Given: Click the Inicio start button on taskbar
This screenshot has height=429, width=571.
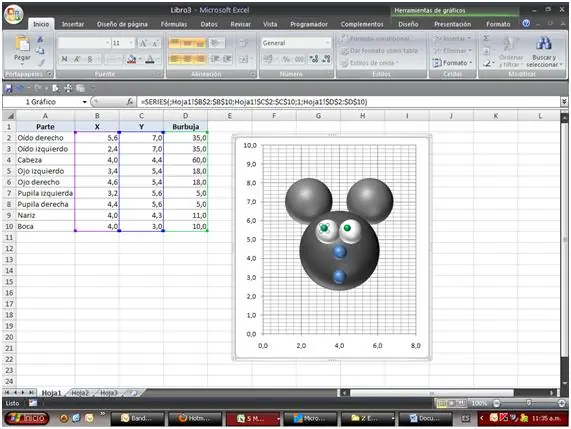Looking at the screenshot, I should 27,418.
